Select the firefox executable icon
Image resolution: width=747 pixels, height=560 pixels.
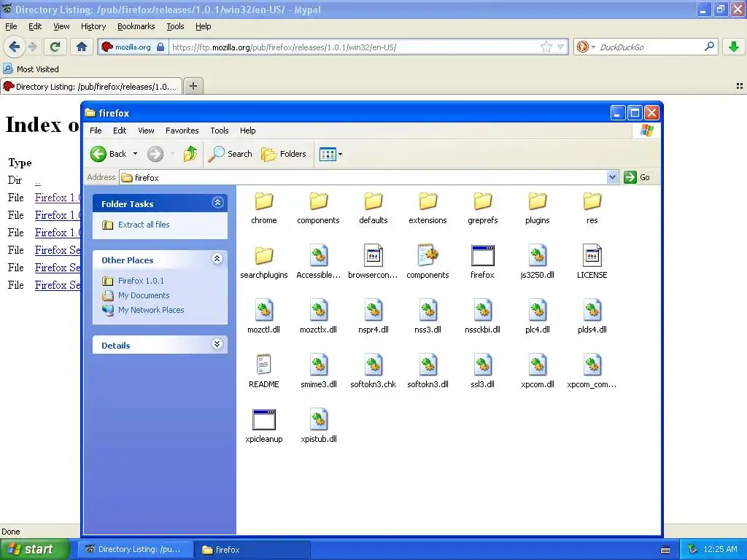[482, 256]
